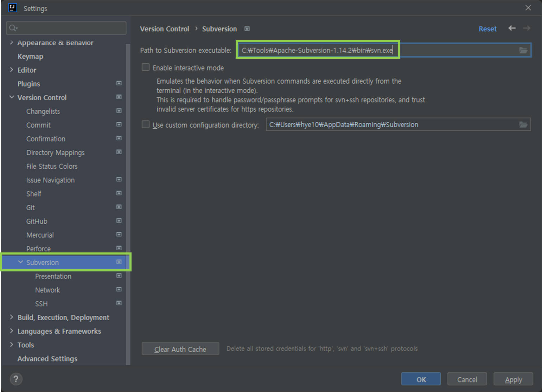This screenshot has height=392, width=542.
Task: Click the settings tree scrollbar
Action: (128, 204)
